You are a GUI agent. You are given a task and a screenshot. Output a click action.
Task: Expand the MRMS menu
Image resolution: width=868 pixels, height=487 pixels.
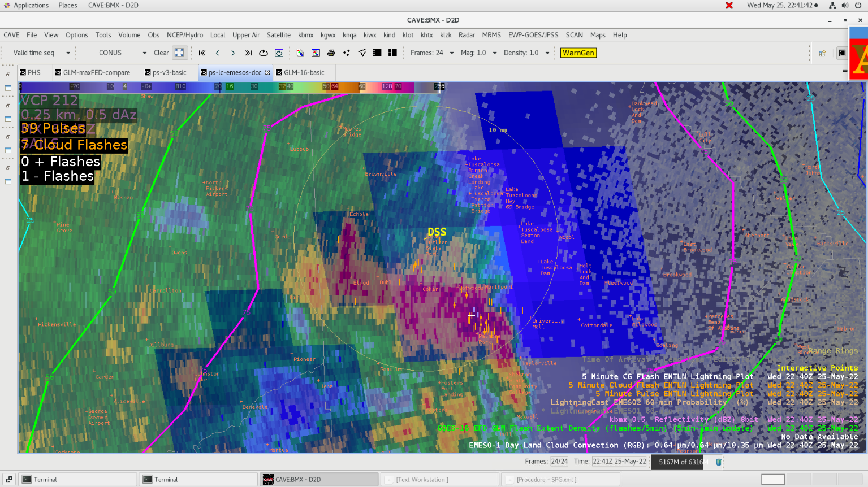pyautogui.click(x=491, y=35)
